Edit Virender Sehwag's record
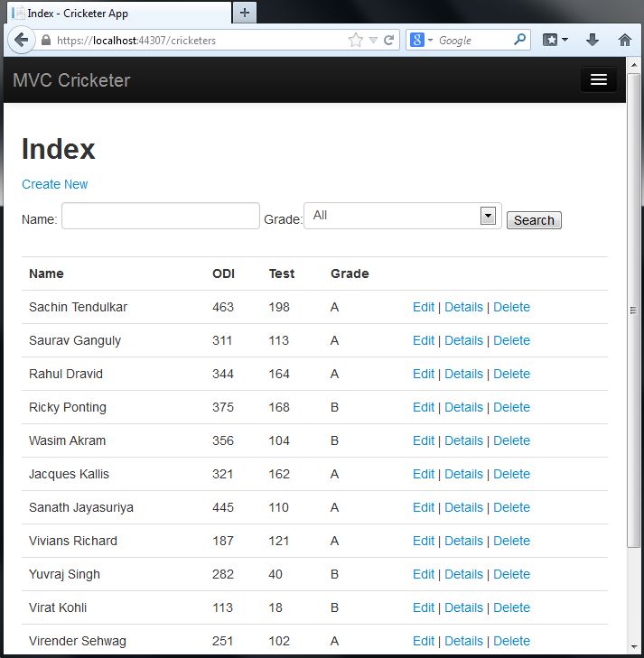Image resolution: width=644 pixels, height=658 pixels. 424,641
